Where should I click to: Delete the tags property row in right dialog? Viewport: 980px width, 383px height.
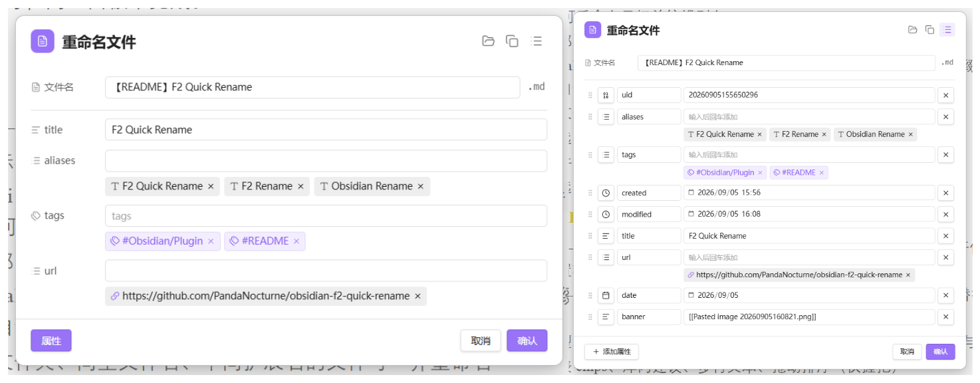pos(946,155)
